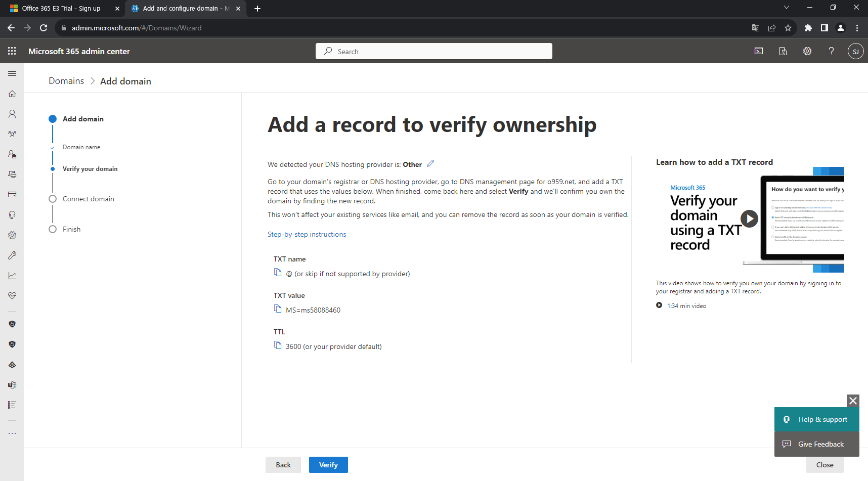Copy the TTL 3600 value
Image resolution: width=868 pixels, height=482 pixels.
(278, 345)
